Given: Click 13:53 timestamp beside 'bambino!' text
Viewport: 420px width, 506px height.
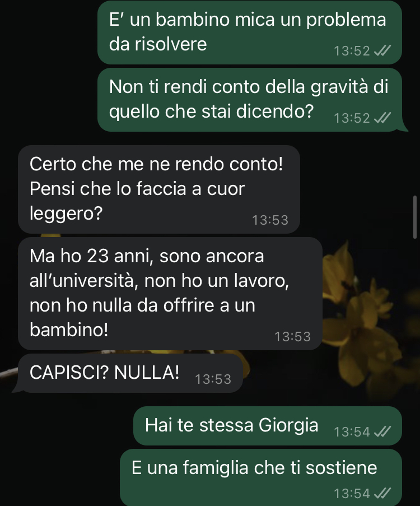Looking at the screenshot, I should (292, 337).
